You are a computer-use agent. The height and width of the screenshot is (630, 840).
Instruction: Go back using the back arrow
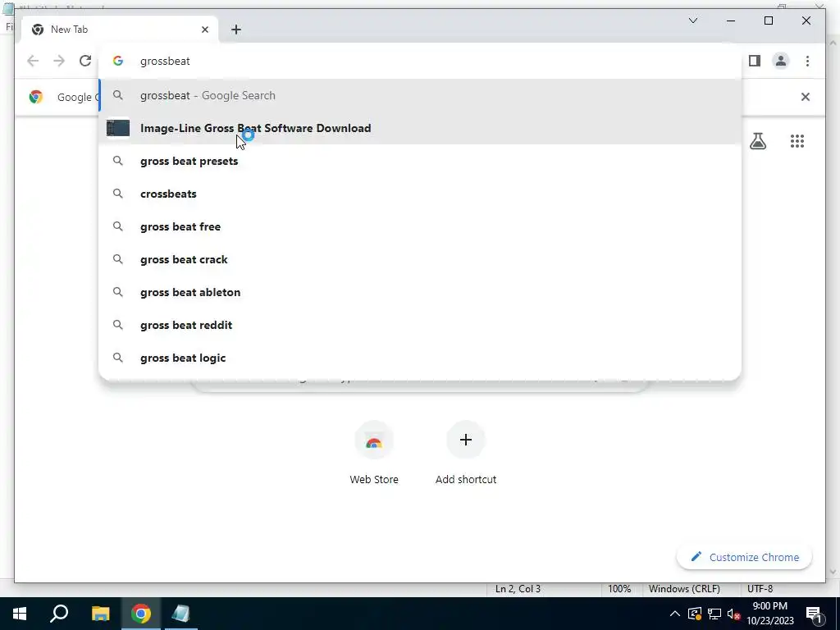pos(33,61)
